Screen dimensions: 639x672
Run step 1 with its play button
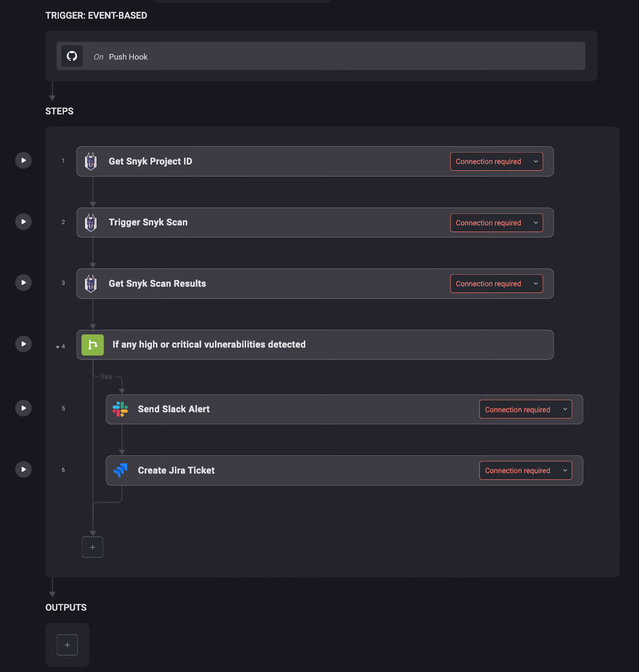[24, 160]
